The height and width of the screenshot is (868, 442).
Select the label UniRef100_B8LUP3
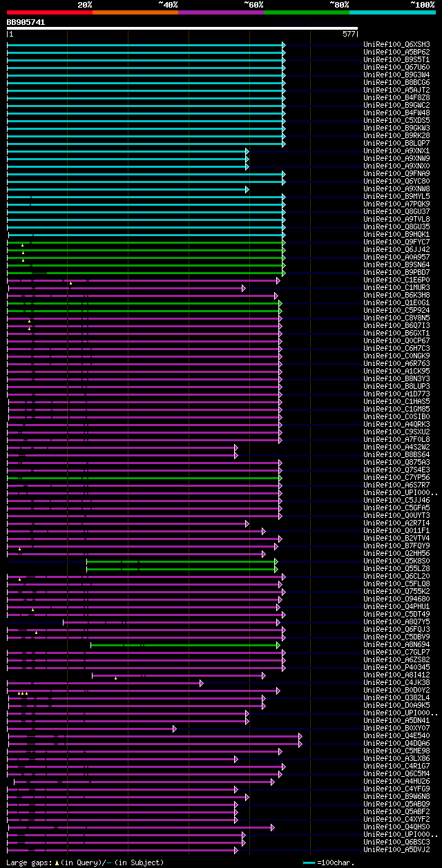pyautogui.click(x=396, y=386)
